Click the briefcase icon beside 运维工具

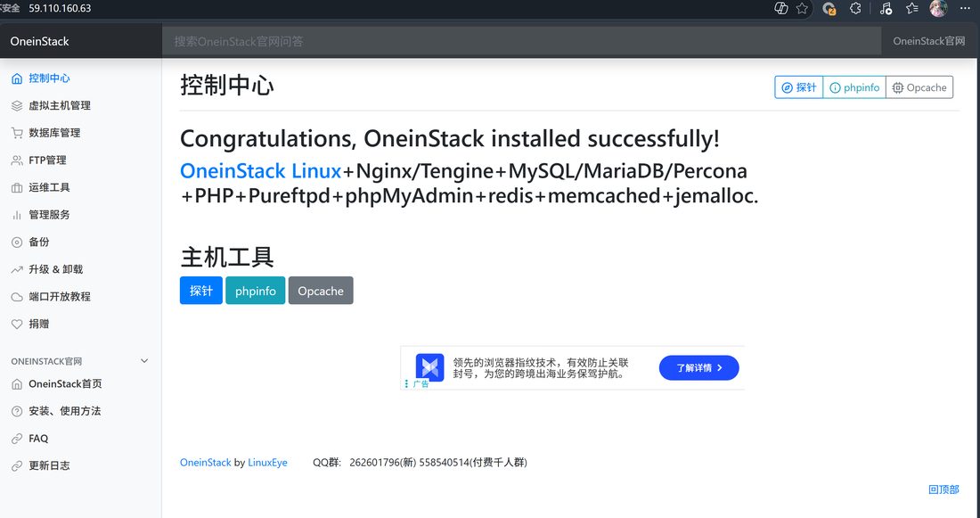tap(17, 188)
